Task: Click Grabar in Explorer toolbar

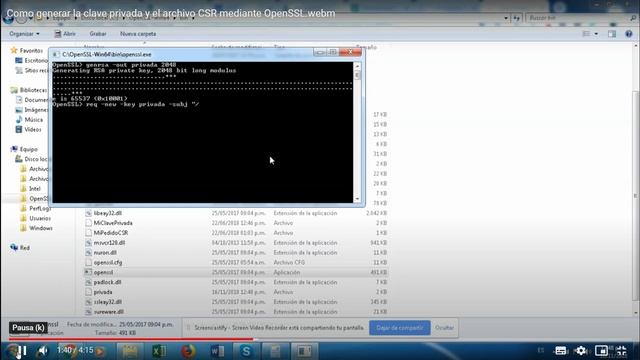Action: 98,34
